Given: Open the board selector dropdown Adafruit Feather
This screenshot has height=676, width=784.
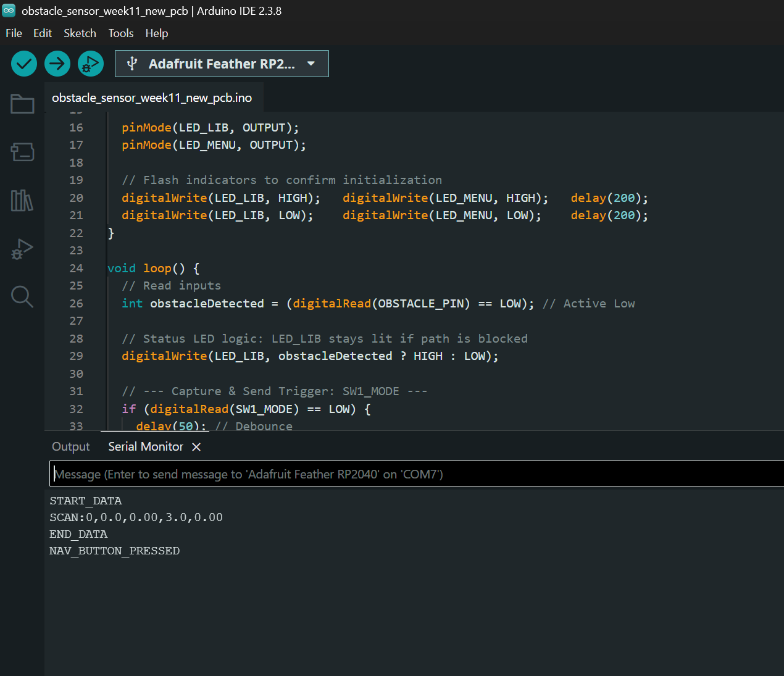Looking at the screenshot, I should (222, 64).
